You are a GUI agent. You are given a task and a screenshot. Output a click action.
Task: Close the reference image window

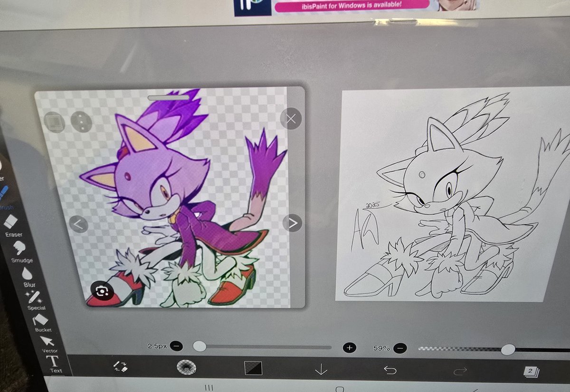(291, 119)
